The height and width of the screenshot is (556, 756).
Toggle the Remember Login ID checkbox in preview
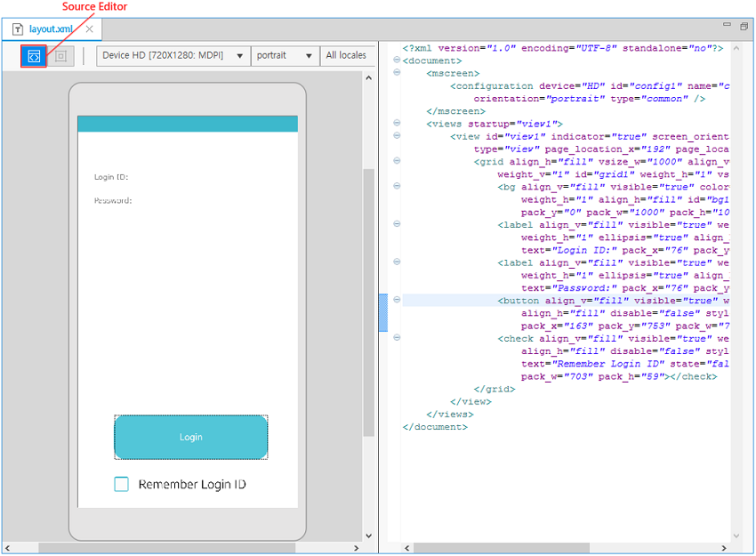[x=122, y=481]
